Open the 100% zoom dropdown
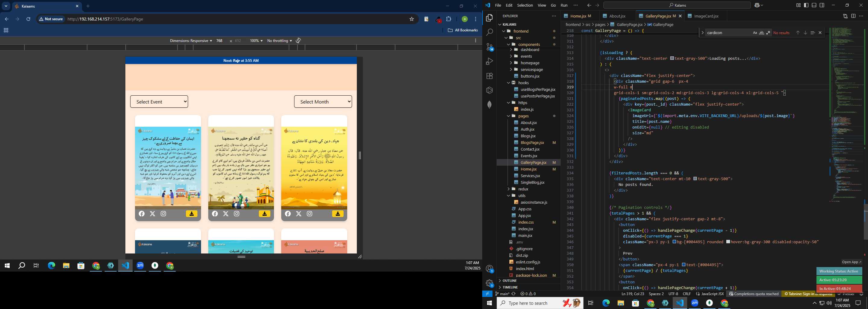This screenshot has height=309, width=868. point(256,41)
